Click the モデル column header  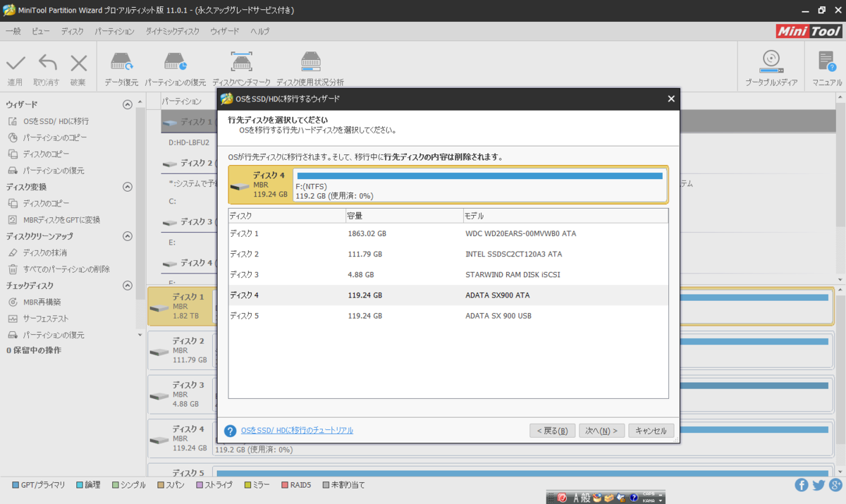[565, 216]
